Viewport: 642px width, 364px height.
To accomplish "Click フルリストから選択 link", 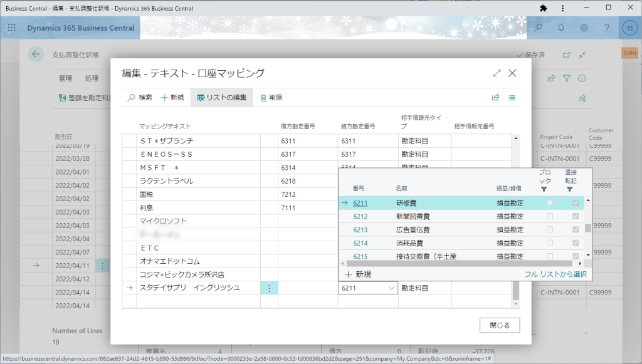I will (555, 274).
